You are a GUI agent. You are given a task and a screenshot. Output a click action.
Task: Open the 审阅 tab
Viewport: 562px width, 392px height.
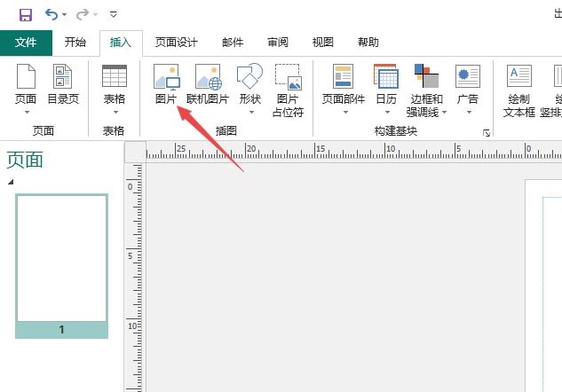pos(278,43)
